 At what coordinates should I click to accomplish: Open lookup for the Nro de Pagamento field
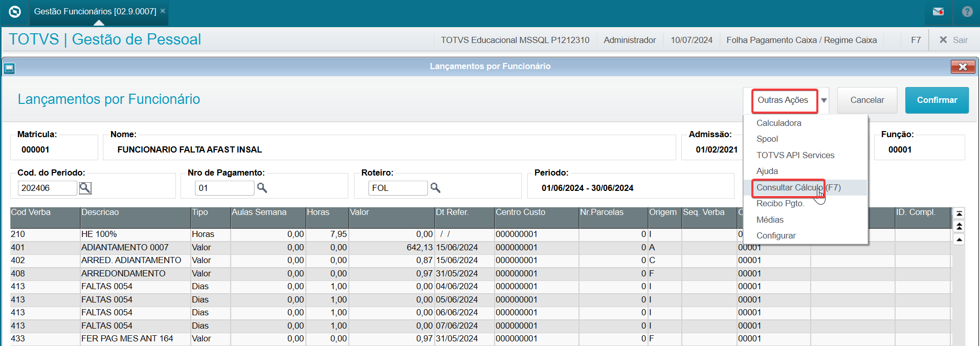[262, 188]
